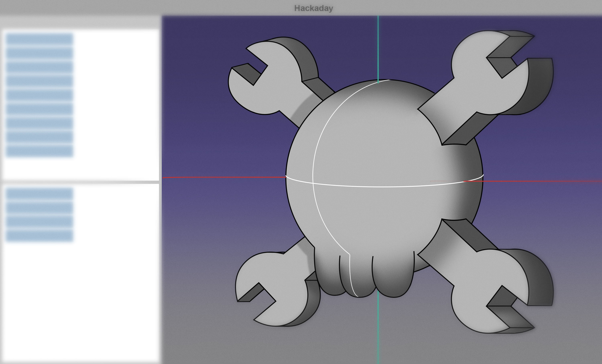Screen dimensions: 602x364
Task: Select the last row in upper list panel
Action: [x=39, y=151]
